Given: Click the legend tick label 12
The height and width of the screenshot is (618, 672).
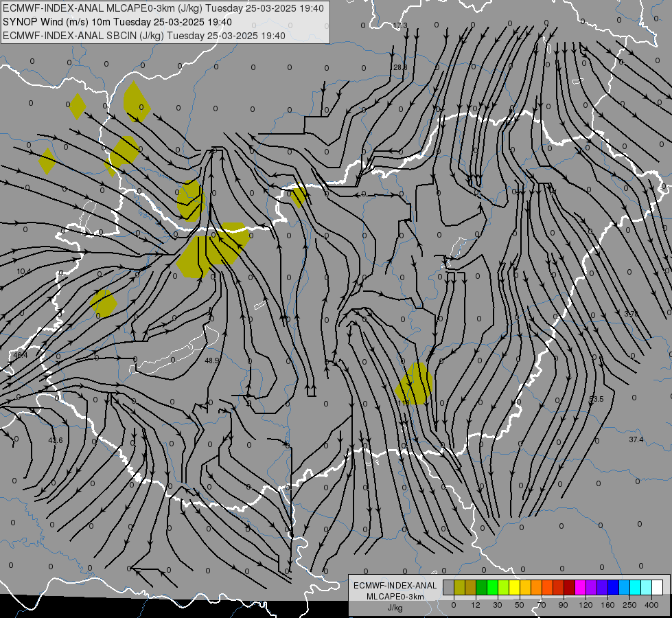Looking at the screenshot, I should (x=476, y=605).
